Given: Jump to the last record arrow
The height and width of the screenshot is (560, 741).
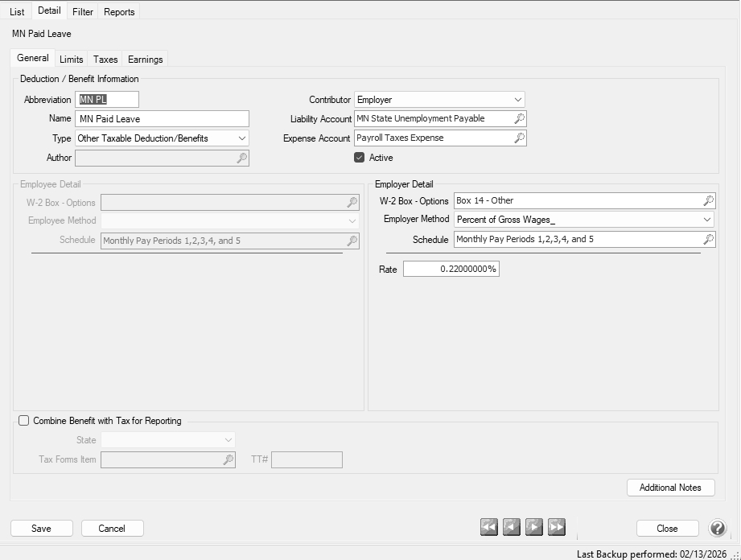Looking at the screenshot, I should [557, 527].
